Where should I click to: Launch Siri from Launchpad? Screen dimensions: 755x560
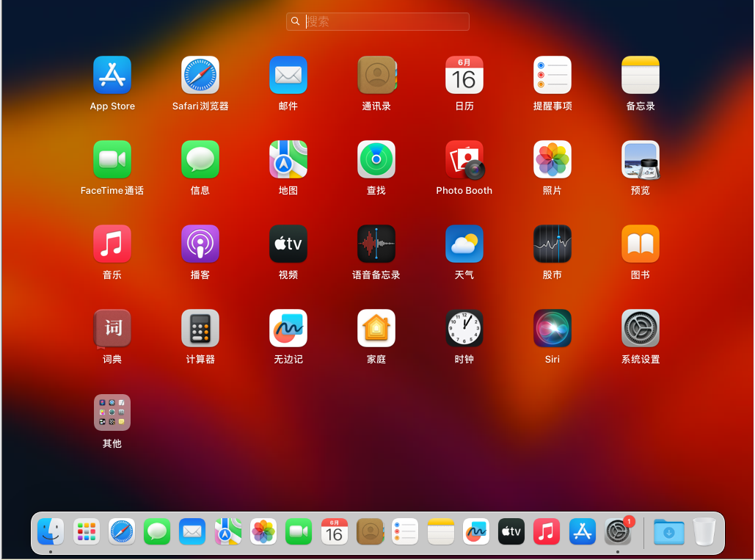point(552,328)
